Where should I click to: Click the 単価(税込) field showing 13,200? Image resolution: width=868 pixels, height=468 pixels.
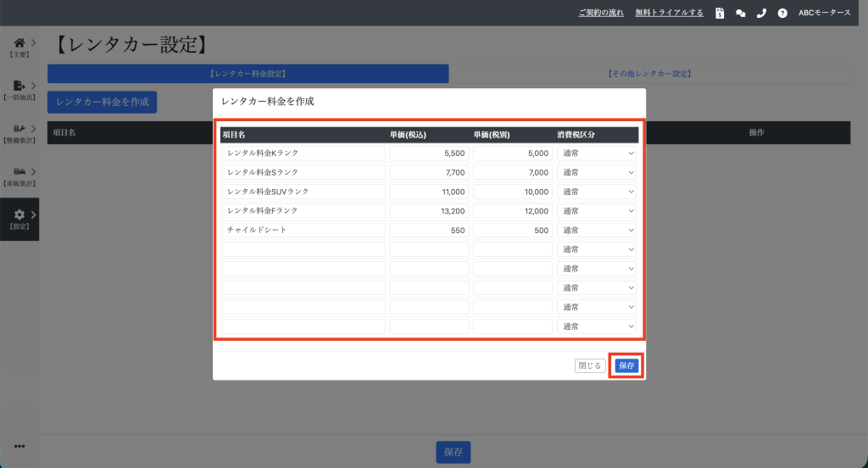point(429,210)
